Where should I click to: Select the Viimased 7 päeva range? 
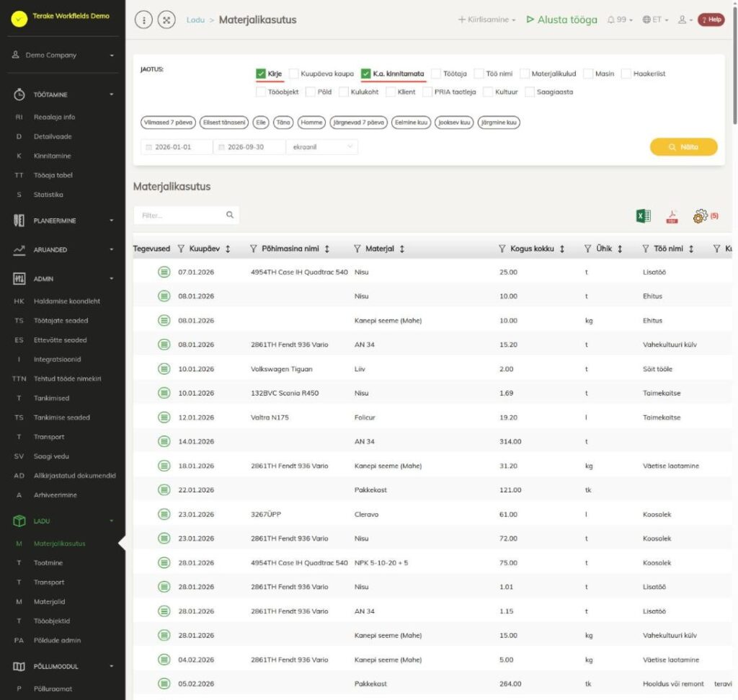tap(168, 123)
